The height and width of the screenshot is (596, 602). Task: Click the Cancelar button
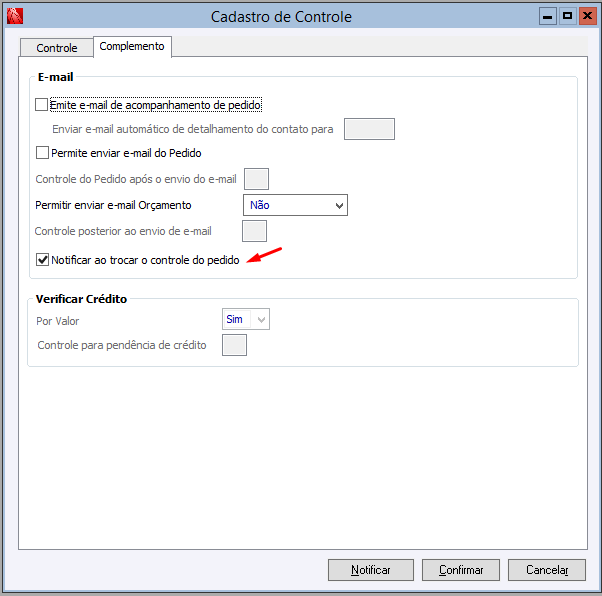click(x=546, y=570)
